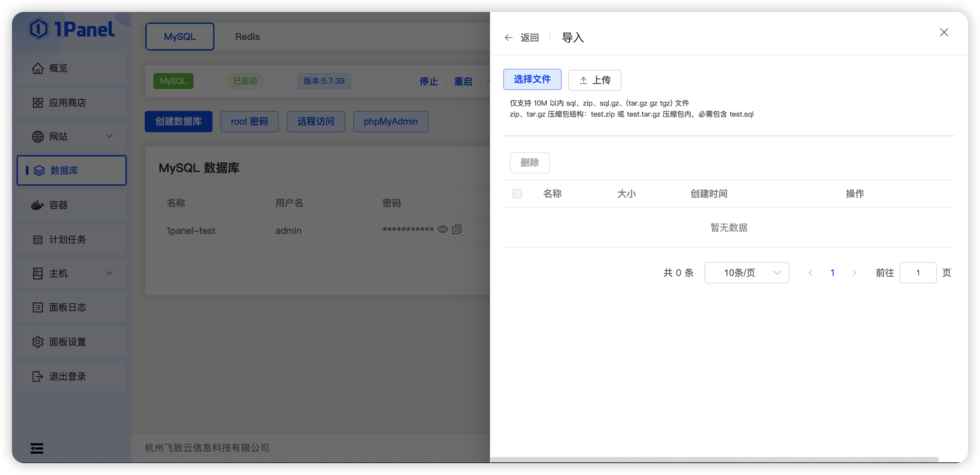Click 创建数据库 to create a database

[x=178, y=121]
